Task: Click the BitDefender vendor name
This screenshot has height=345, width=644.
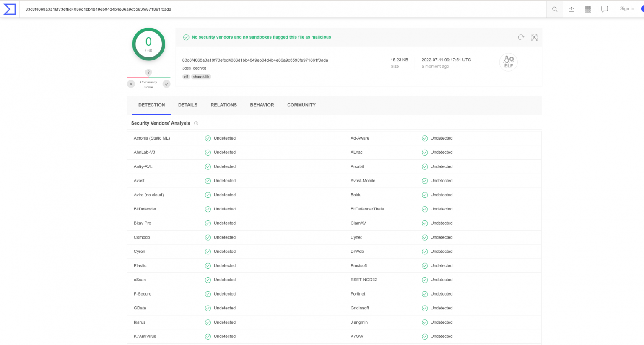Action: click(x=145, y=209)
